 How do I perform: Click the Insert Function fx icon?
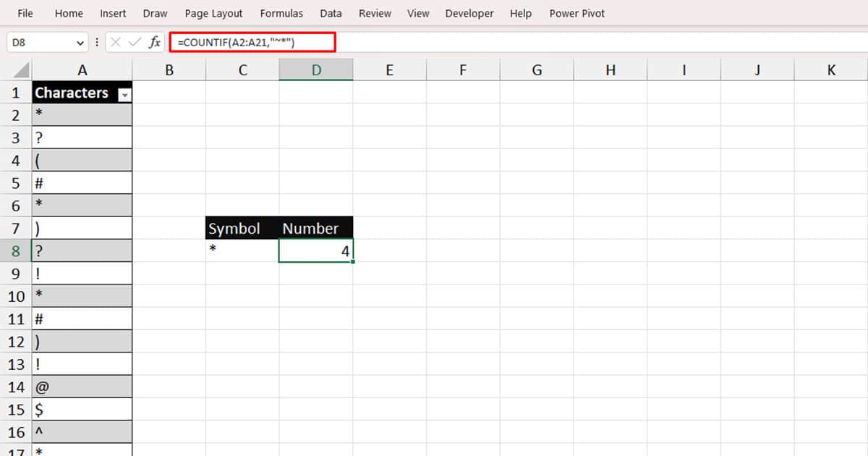154,42
